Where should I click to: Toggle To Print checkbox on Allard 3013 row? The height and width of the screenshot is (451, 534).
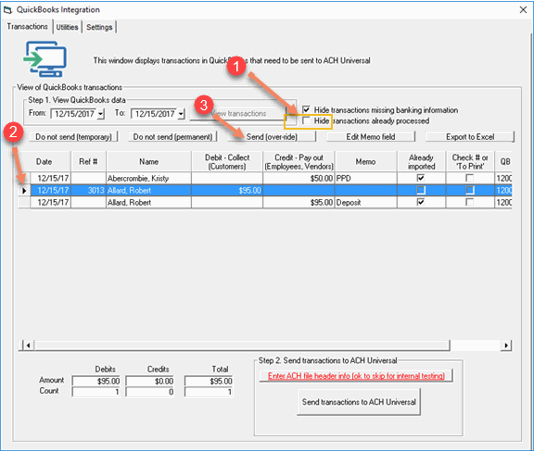[x=470, y=190]
